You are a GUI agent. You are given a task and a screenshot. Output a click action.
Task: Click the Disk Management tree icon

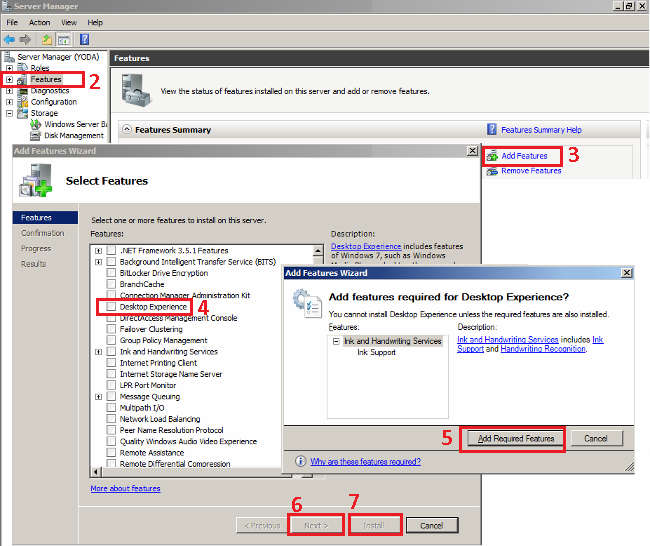pyautogui.click(x=36, y=136)
